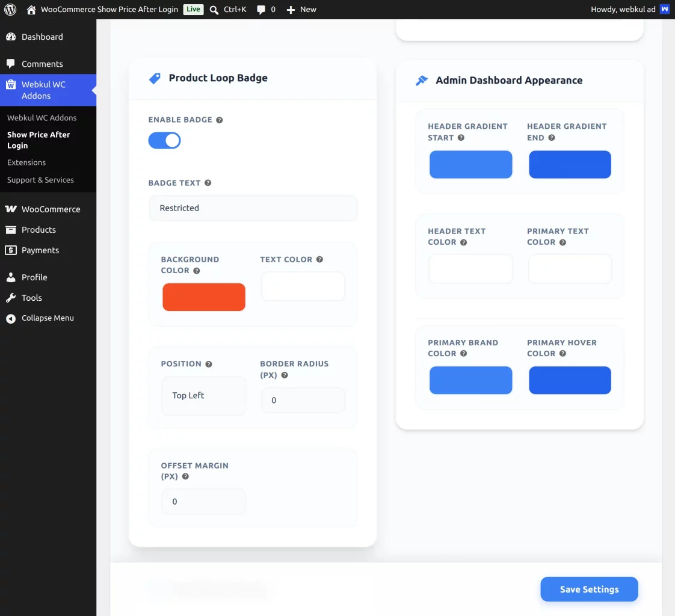Toggle the Enable Badge switch
The height and width of the screenshot is (616, 675).
164,140
